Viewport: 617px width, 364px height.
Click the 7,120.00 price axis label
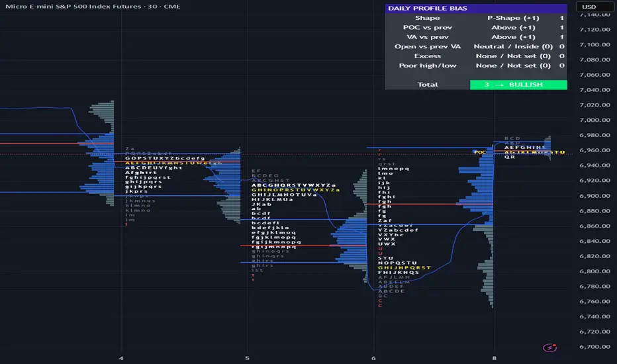(x=594, y=30)
